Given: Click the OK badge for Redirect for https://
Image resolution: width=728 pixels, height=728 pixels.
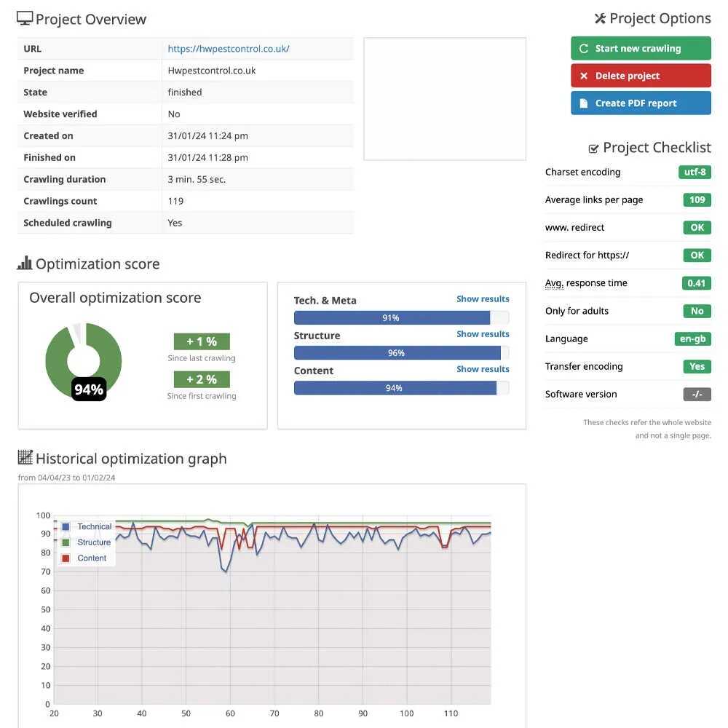Looking at the screenshot, I should coord(697,256).
